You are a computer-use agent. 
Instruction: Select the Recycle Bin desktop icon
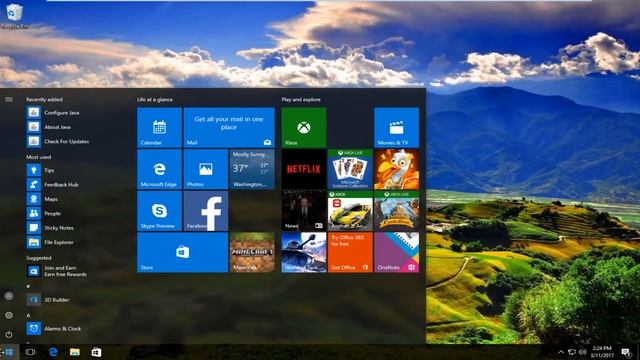(15, 16)
